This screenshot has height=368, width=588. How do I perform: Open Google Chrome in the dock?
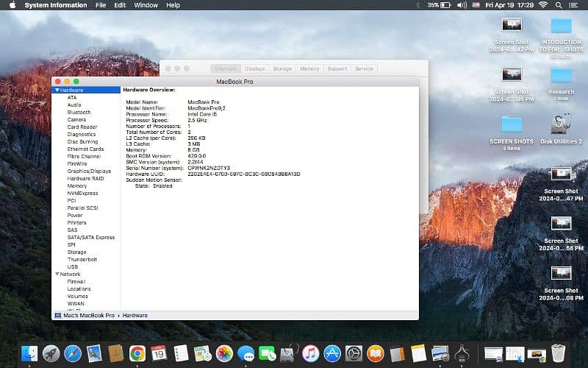(137, 353)
